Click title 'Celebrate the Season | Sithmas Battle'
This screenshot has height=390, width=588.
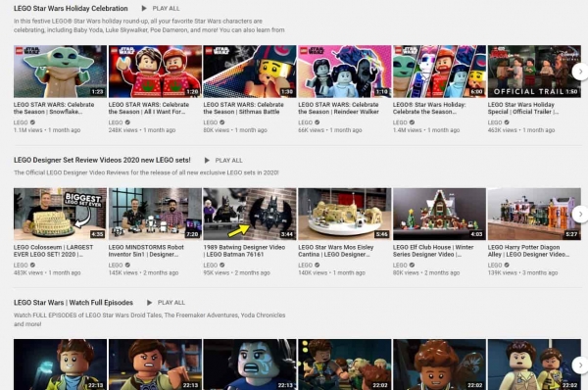[x=244, y=108]
